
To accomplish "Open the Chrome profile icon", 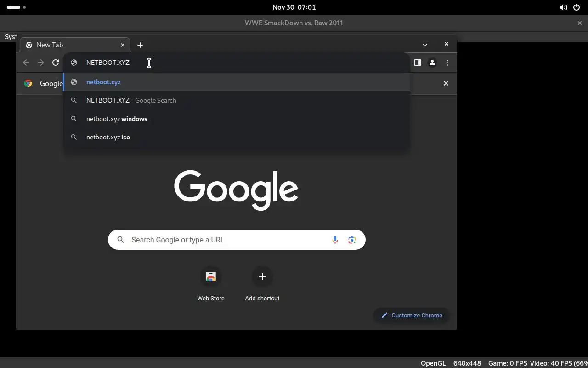I will tap(432, 63).
